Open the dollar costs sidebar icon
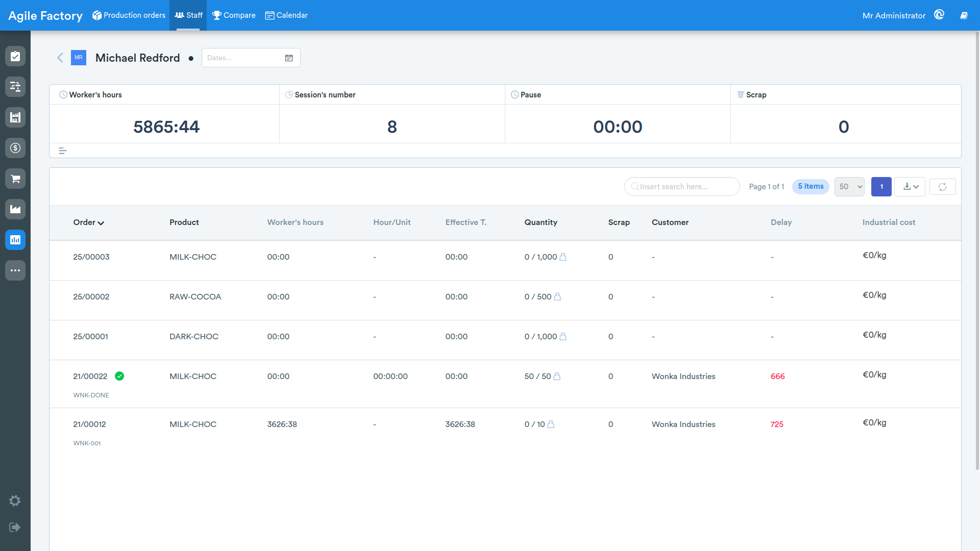The width and height of the screenshot is (980, 551). point(15,148)
